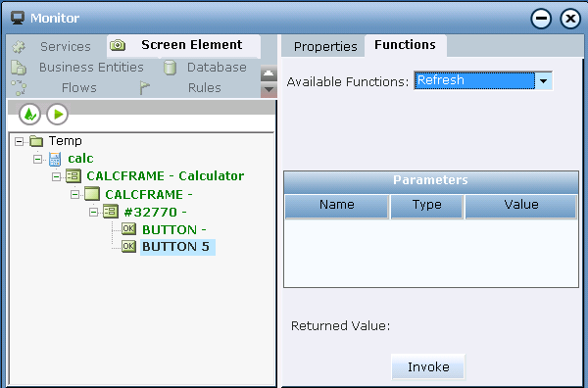This screenshot has width=588, height=388.
Task: Collapse the Temp folder node
Action: click(19, 141)
